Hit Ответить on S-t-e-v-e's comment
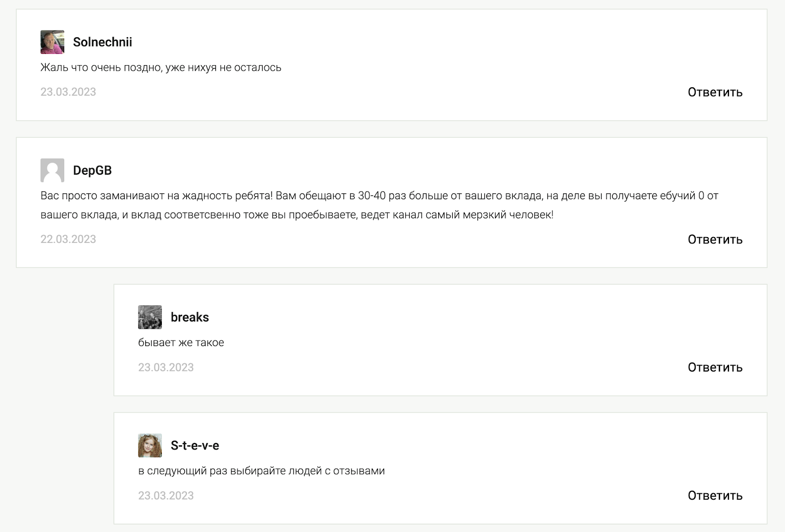The width and height of the screenshot is (785, 532). click(x=715, y=495)
